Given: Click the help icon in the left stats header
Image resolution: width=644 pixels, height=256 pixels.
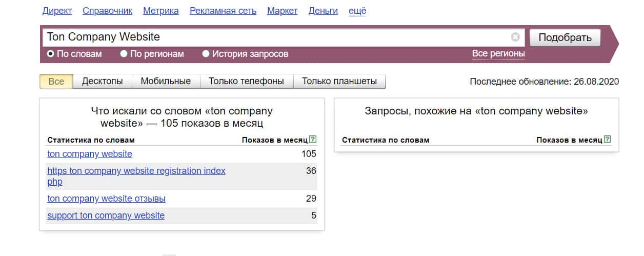Looking at the screenshot, I should (x=313, y=140).
